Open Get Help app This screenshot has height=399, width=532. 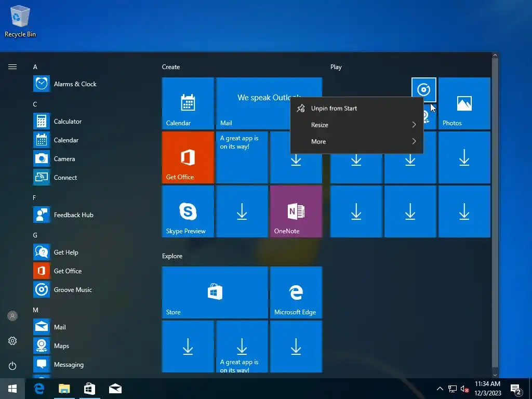56,252
